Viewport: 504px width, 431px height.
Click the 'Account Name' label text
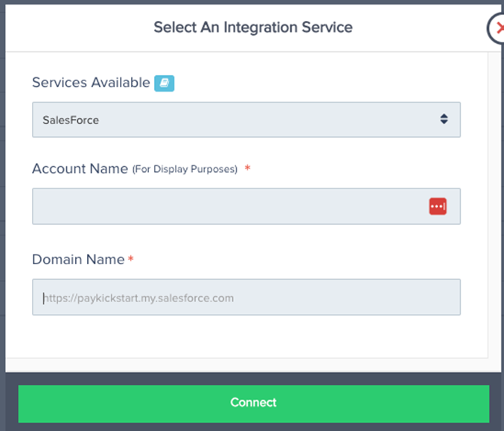point(80,169)
